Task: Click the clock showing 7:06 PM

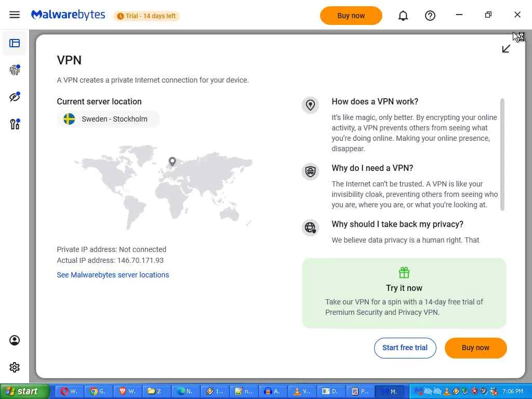Action: pos(513,392)
